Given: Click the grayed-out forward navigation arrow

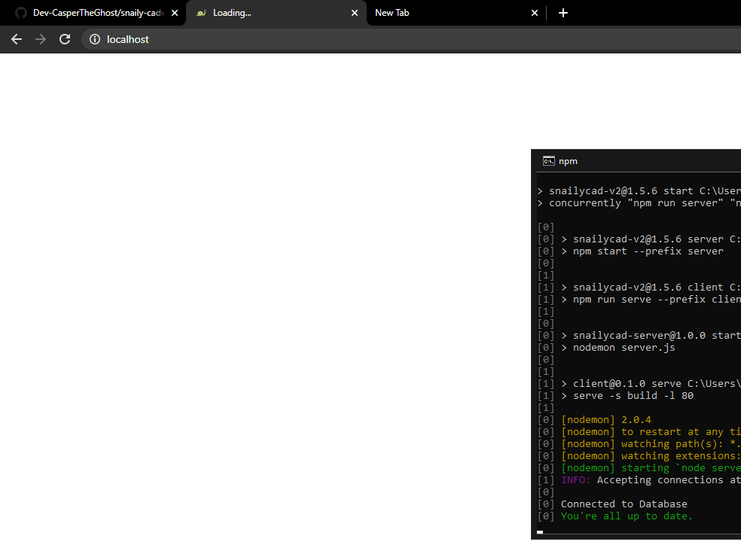Looking at the screenshot, I should click(40, 39).
